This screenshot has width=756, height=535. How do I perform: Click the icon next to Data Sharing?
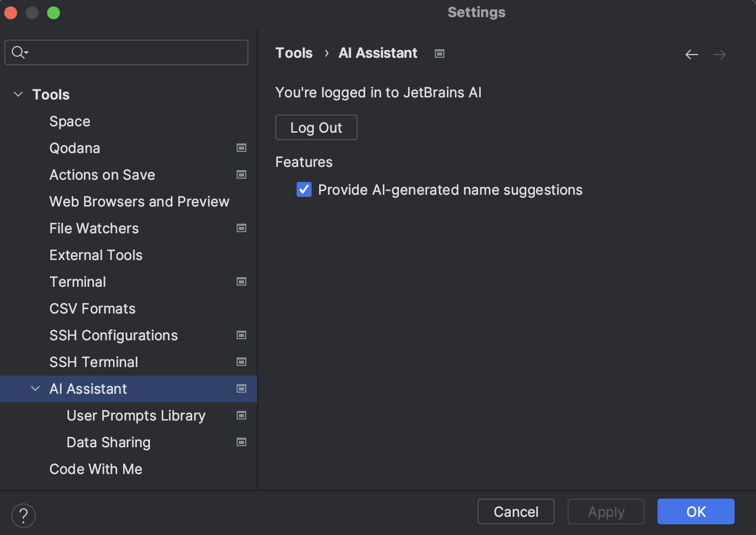241,442
